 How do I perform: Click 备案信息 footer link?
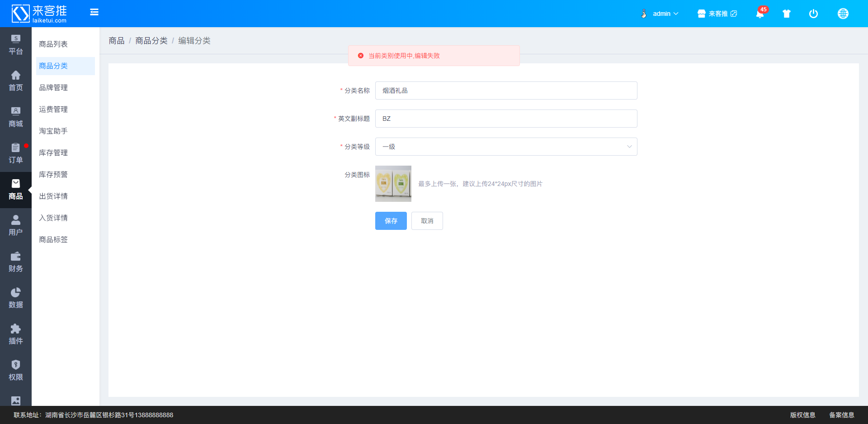[842, 415]
